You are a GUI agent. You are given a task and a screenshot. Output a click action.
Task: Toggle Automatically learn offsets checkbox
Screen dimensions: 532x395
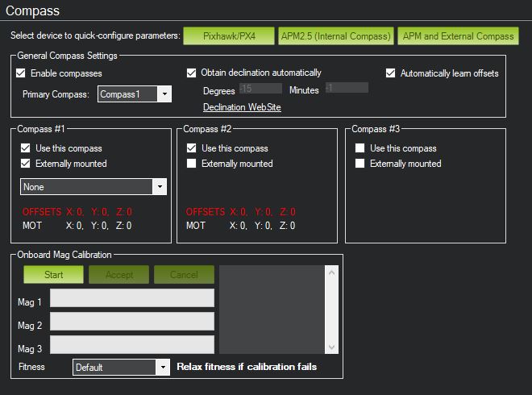(390, 73)
